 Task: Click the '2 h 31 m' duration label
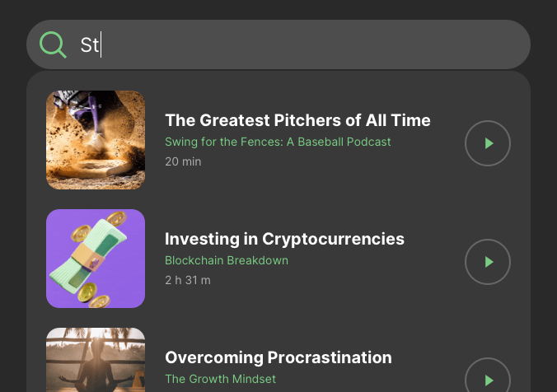(188, 280)
